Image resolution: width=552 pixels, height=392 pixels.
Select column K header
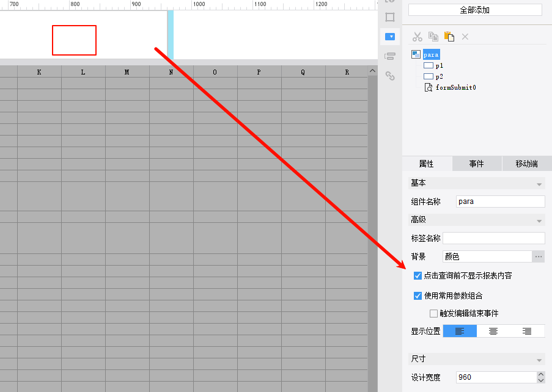(39, 71)
